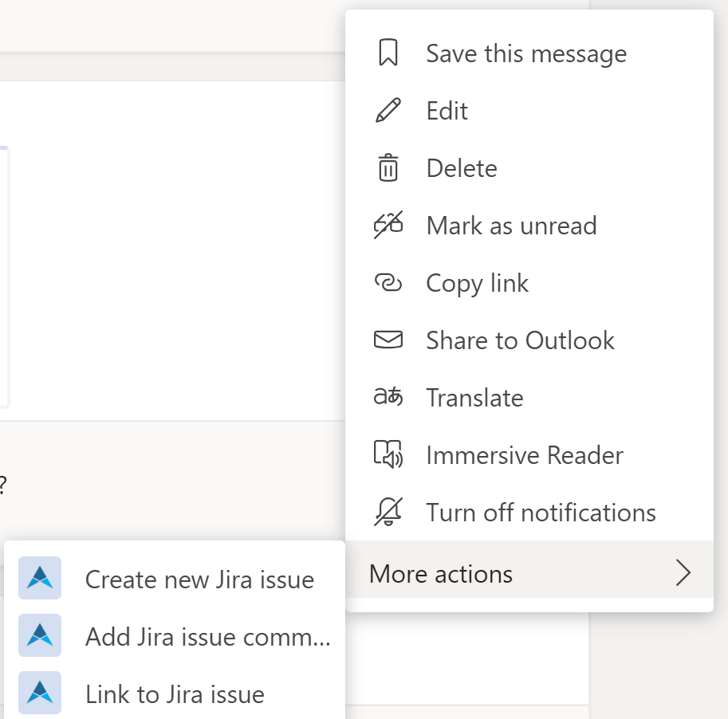
Task: Click the Share to Outlook envelope icon
Action: tap(388, 340)
